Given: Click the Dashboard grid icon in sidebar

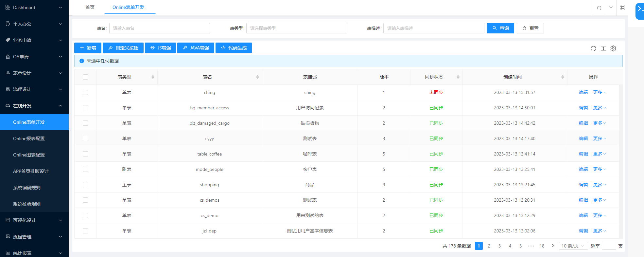Looking at the screenshot, I should [8, 7].
